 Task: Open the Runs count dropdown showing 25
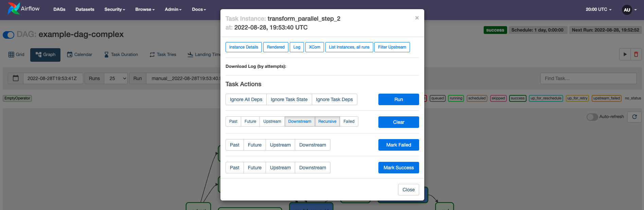click(116, 78)
